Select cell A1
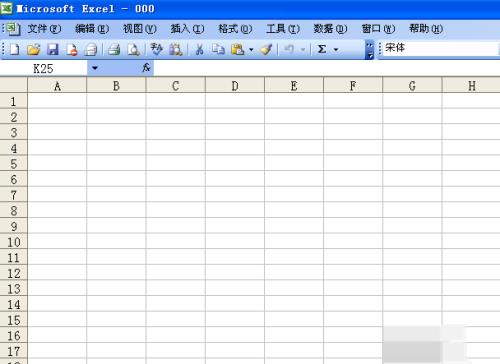 point(57,101)
